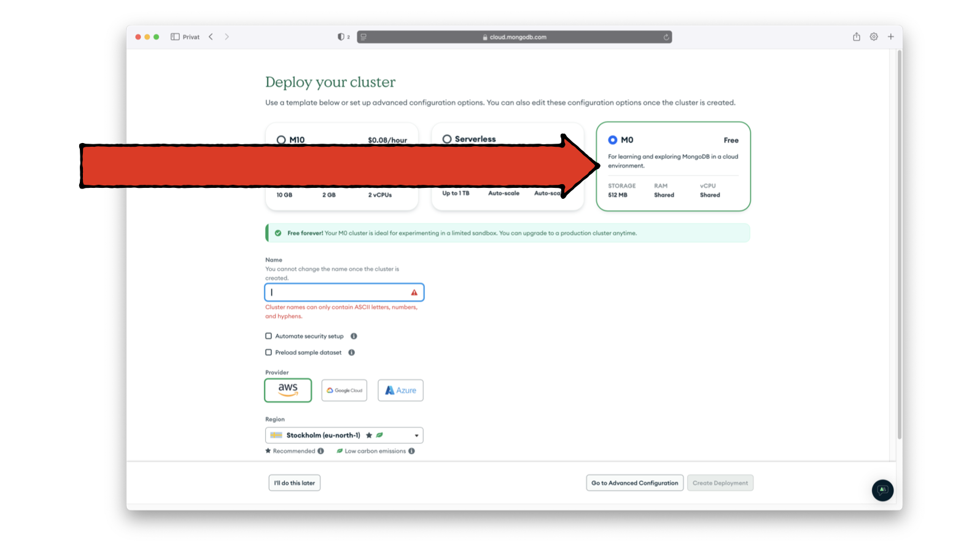Click the Free label on the M0 card
Viewport: 980px width, 547px height.
point(731,140)
